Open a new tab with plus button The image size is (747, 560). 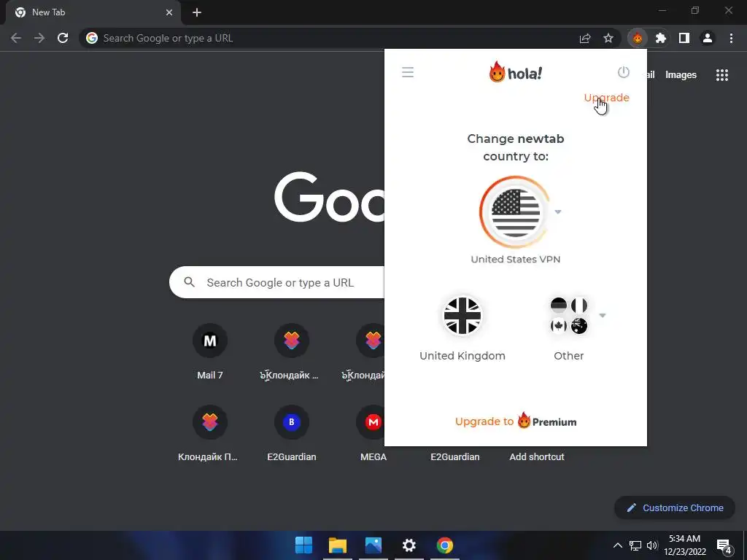point(197,13)
